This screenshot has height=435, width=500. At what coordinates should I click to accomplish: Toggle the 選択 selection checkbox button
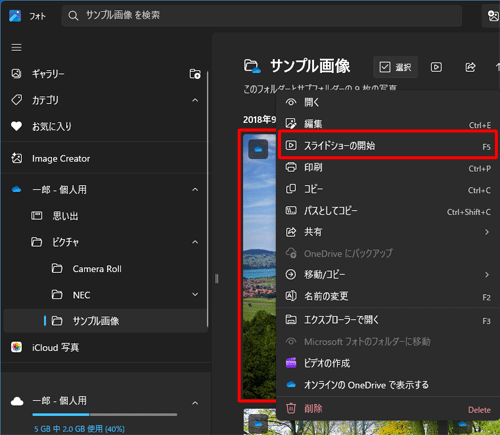(x=395, y=67)
